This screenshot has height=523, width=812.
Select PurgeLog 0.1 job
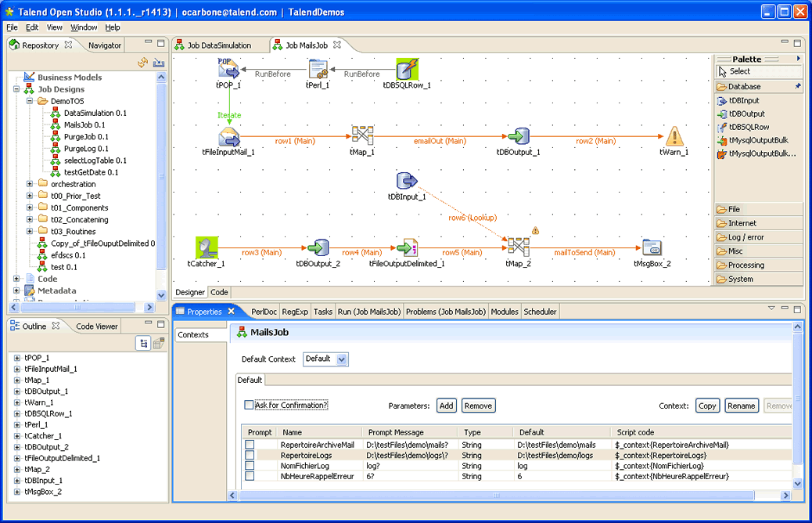[86, 149]
